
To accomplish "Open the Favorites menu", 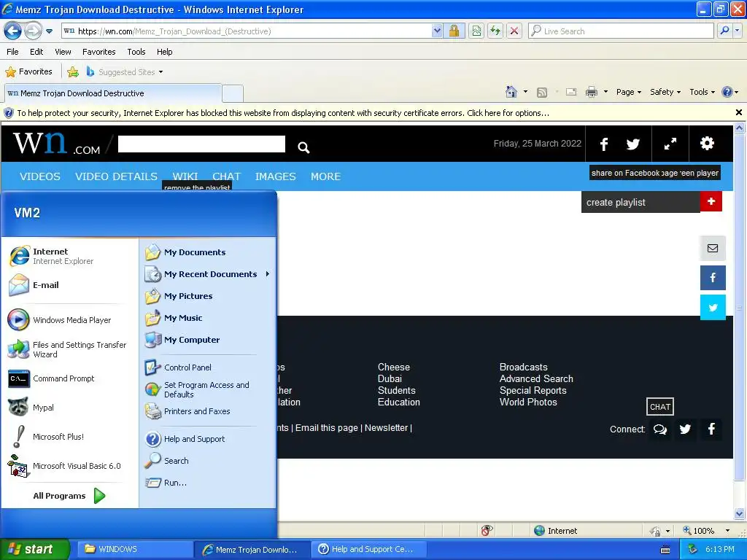I will (98, 52).
